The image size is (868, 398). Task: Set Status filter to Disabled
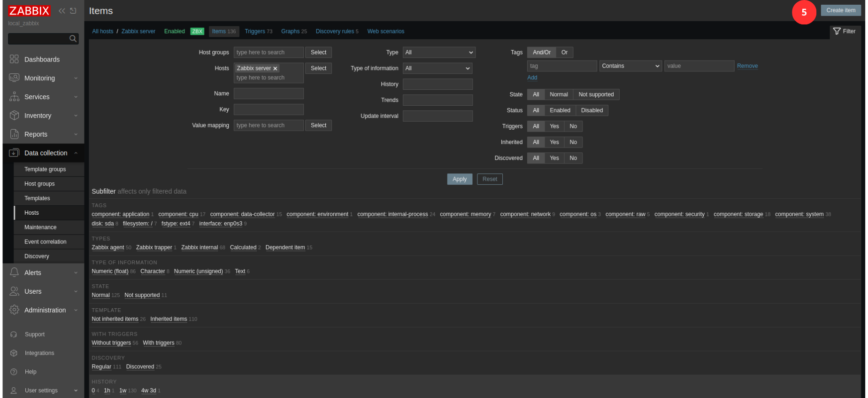click(591, 110)
